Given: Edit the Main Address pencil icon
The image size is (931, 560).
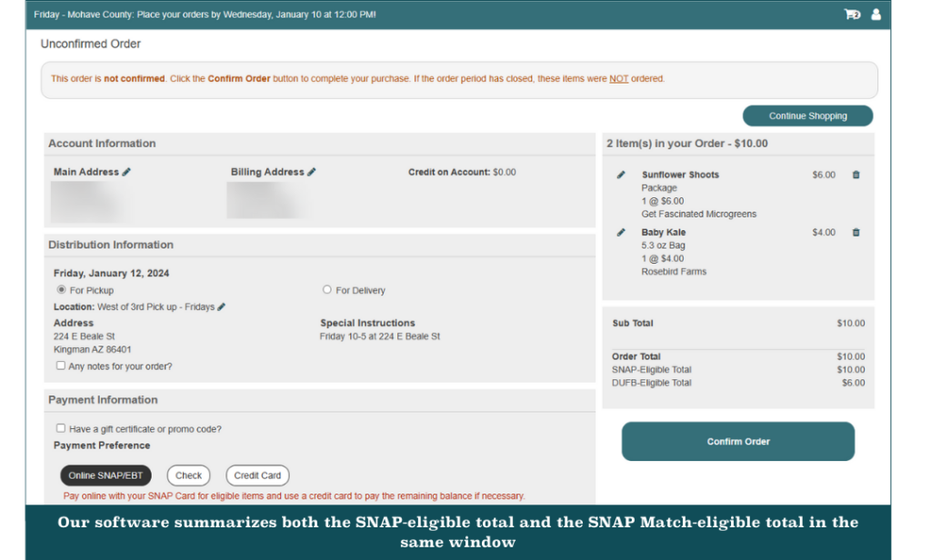Looking at the screenshot, I should (126, 172).
